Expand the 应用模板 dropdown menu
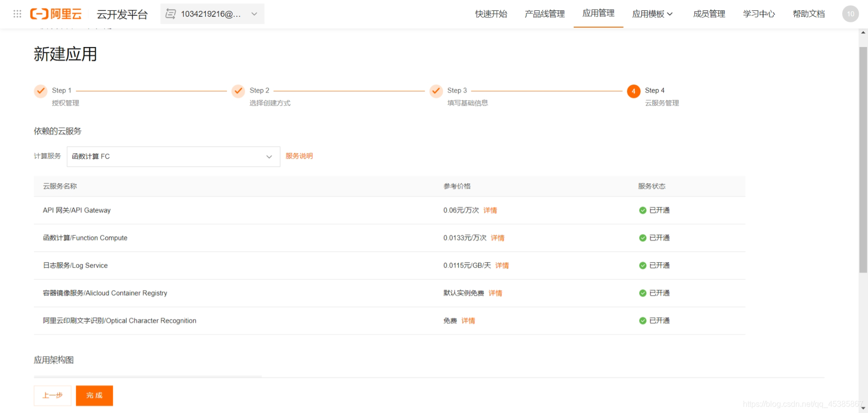 point(652,14)
